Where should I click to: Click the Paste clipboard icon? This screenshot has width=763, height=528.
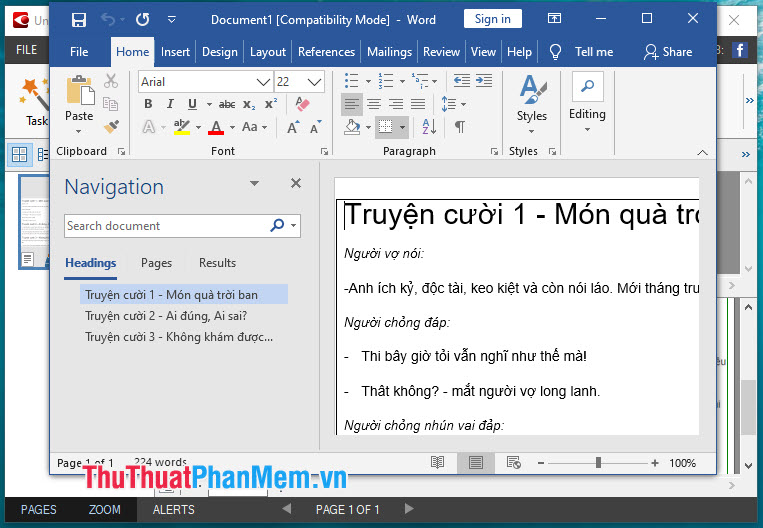coord(80,91)
